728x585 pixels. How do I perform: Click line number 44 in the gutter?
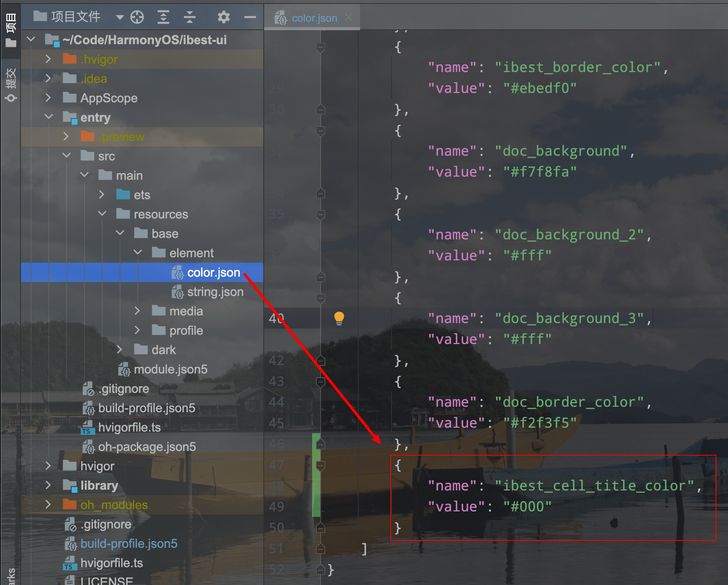(x=276, y=402)
